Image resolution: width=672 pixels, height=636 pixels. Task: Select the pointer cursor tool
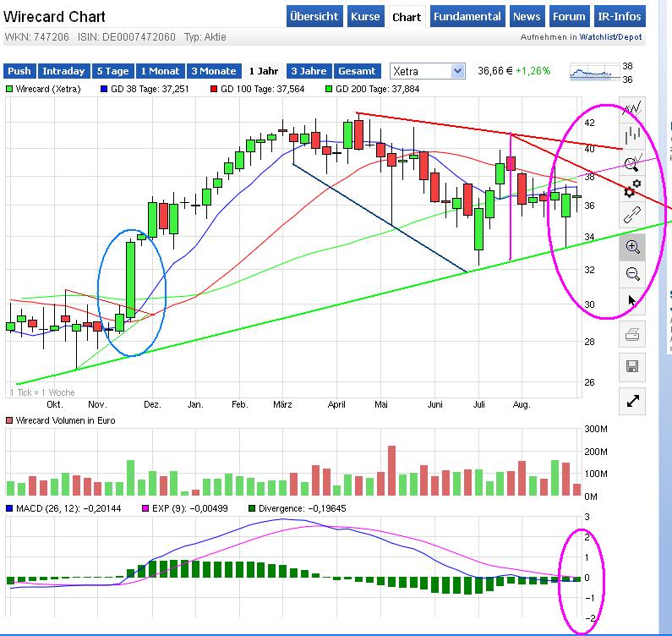pos(632,300)
